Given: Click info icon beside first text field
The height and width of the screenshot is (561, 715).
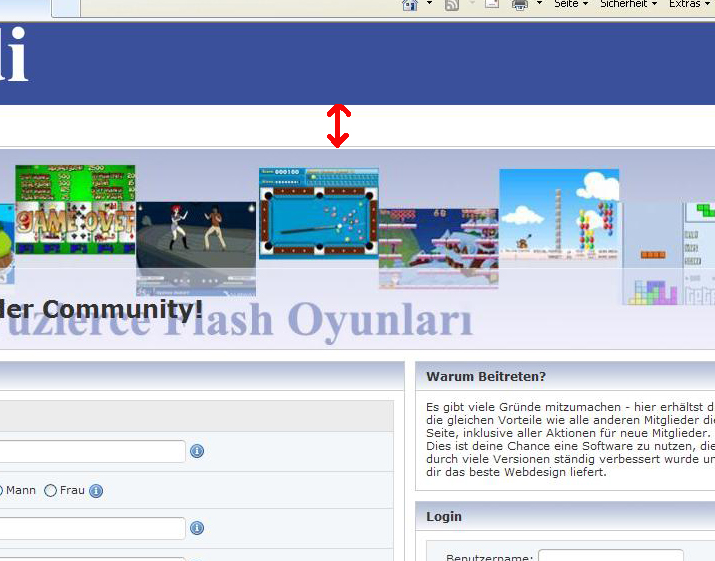Looking at the screenshot, I should pos(197,451).
